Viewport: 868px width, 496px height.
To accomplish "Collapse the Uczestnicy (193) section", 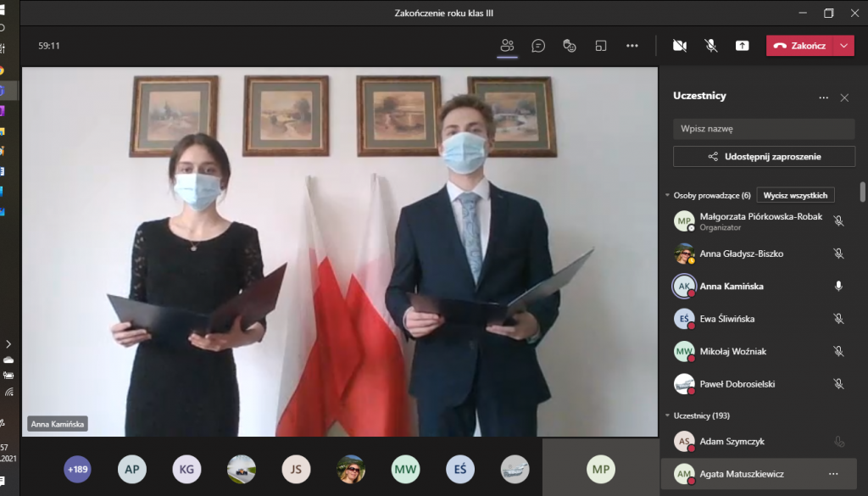I will tap(667, 415).
